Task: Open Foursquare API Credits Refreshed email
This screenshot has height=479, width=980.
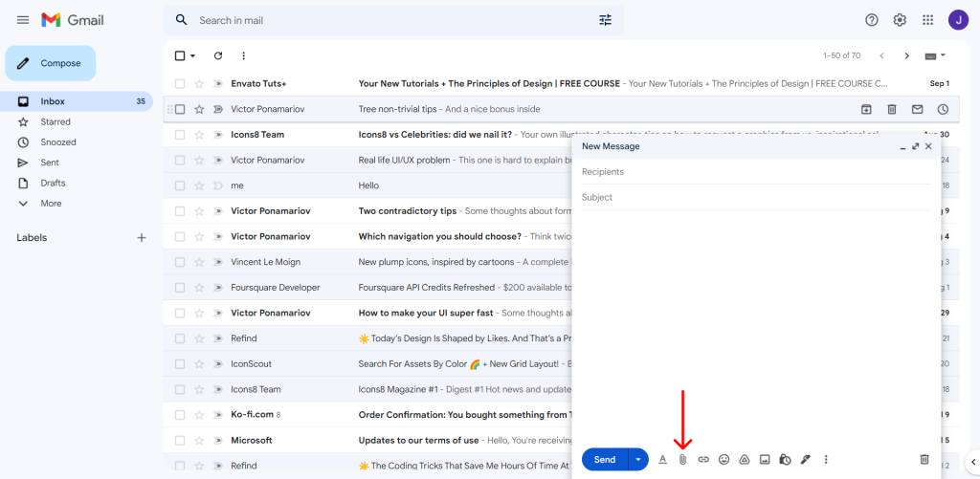Action: click(367, 287)
